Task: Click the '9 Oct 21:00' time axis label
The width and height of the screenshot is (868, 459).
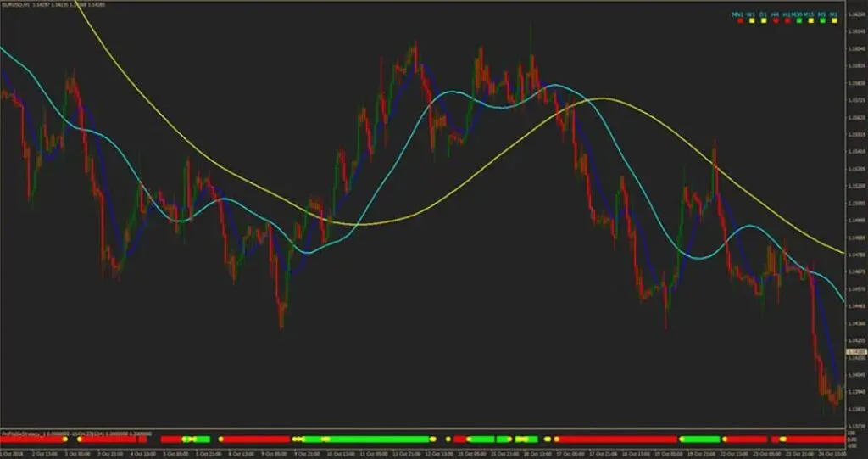Action: (307, 454)
